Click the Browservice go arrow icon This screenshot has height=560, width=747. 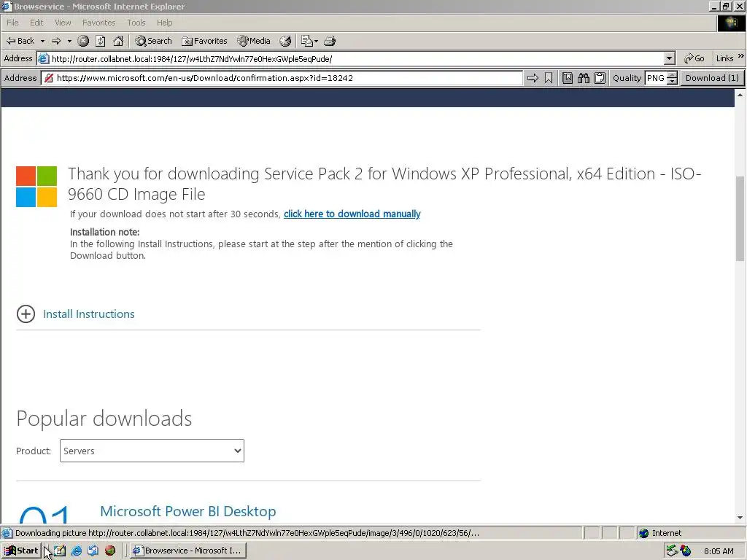point(533,78)
